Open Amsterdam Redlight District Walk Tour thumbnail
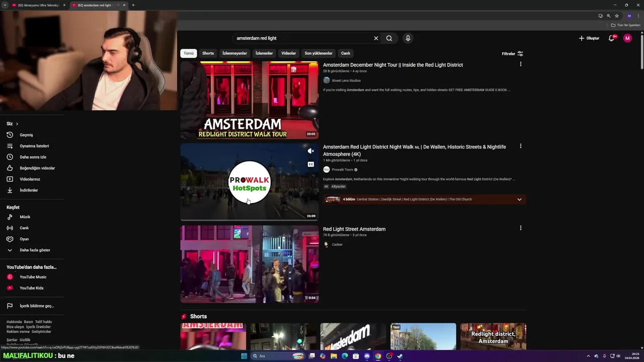This screenshot has height=362, width=644. [250, 100]
